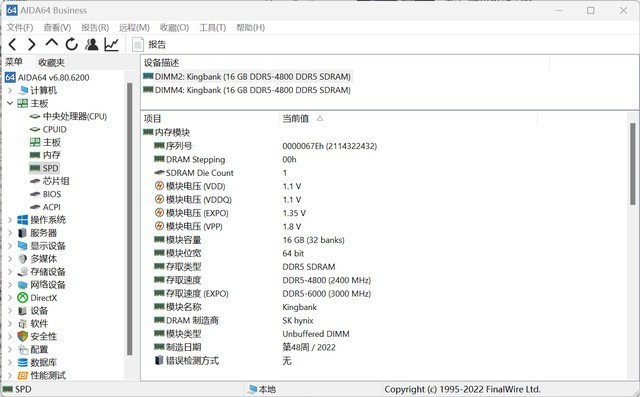The height and width of the screenshot is (397, 640).
Task: Go back with the left arrow toolbar icon
Action: pyautogui.click(x=13, y=44)
